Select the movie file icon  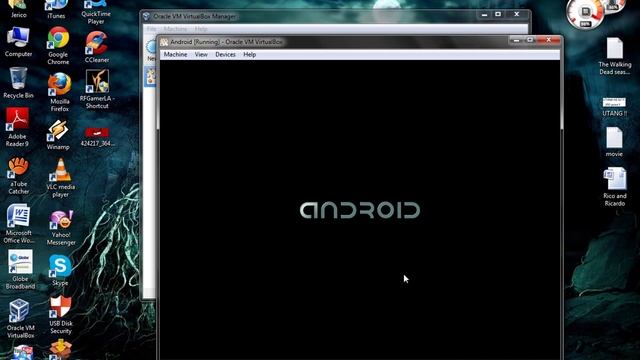pyautogui.click(x=614, y=142)
